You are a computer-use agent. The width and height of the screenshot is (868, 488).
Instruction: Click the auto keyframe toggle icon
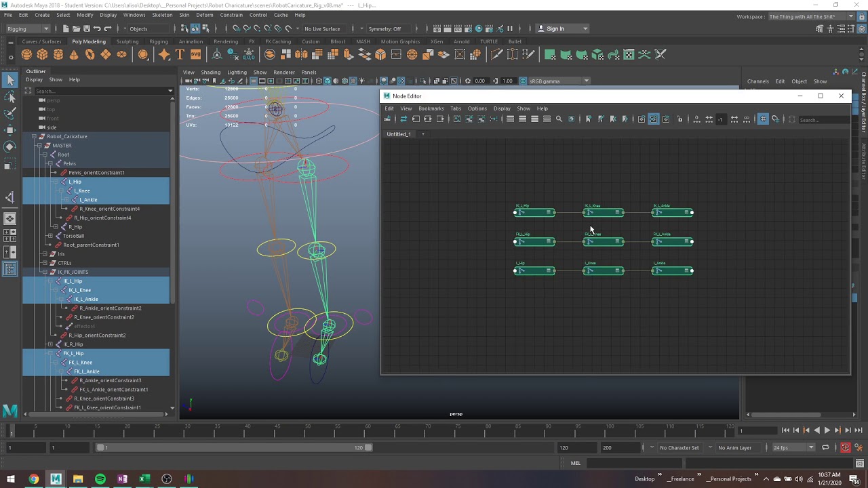(845, 447)
